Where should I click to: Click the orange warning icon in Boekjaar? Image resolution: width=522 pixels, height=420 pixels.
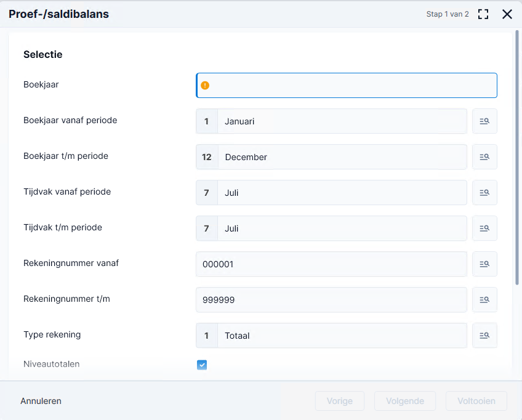pos(205,86)
